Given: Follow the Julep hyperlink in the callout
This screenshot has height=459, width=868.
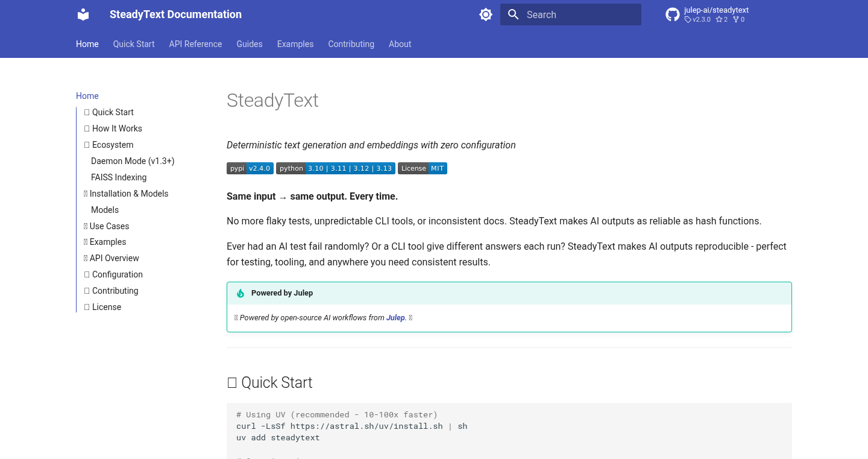Looking at the screenshot, I should click(x=395, y=318).
